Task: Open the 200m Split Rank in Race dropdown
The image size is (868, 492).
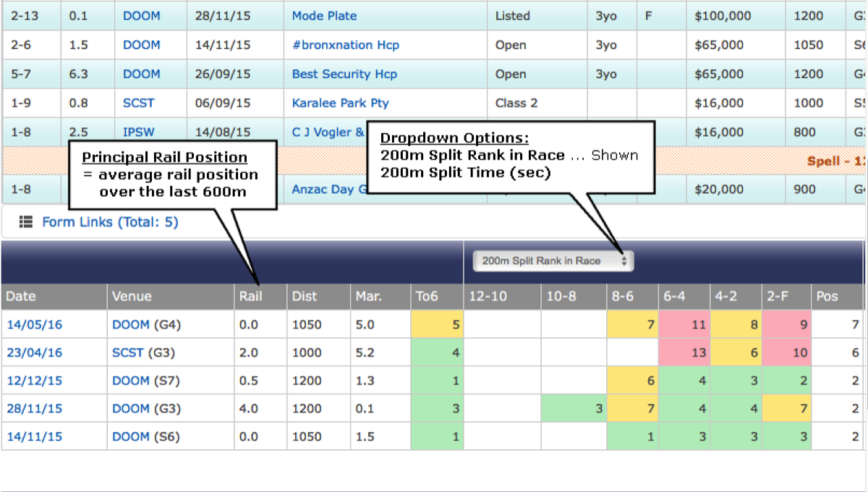Action: (553, 261)
